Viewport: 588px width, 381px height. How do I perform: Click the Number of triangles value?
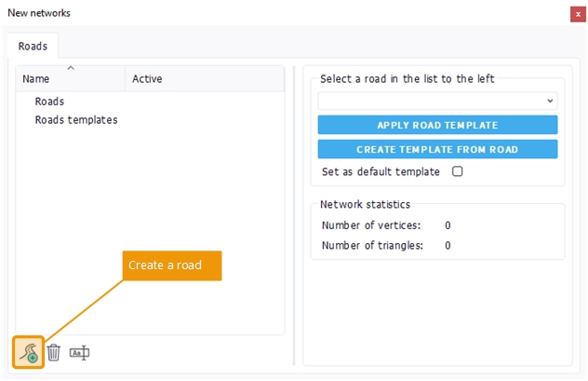(448, 246)
